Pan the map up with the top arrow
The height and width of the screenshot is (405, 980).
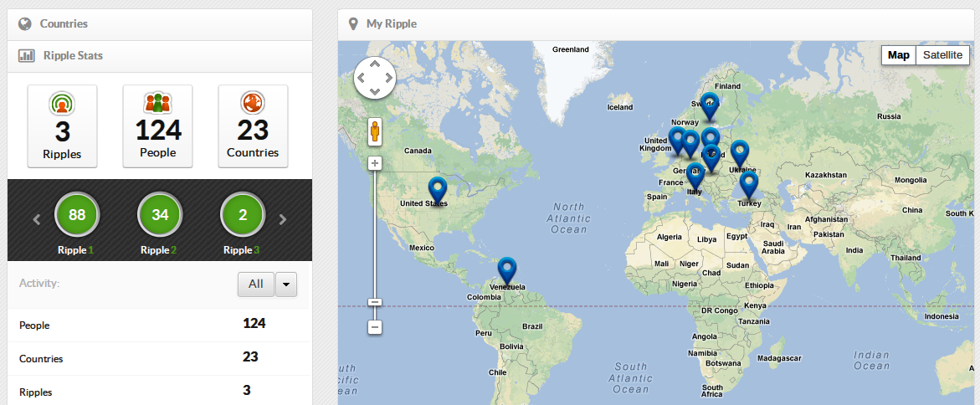click(374, 63)
